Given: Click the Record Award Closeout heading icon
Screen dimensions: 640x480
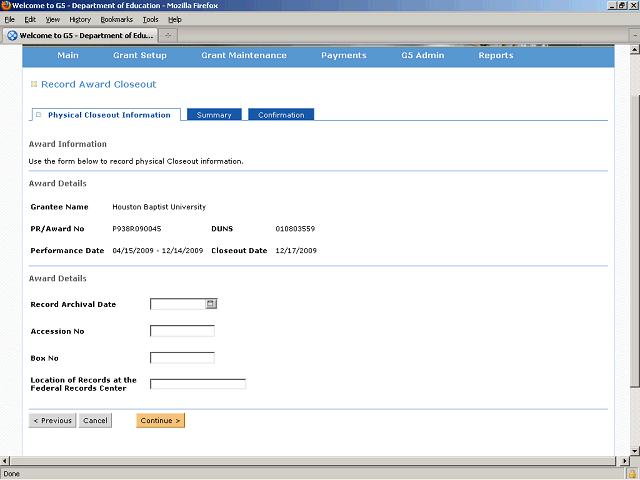Looking at the screenshot, I should [34, 84].
